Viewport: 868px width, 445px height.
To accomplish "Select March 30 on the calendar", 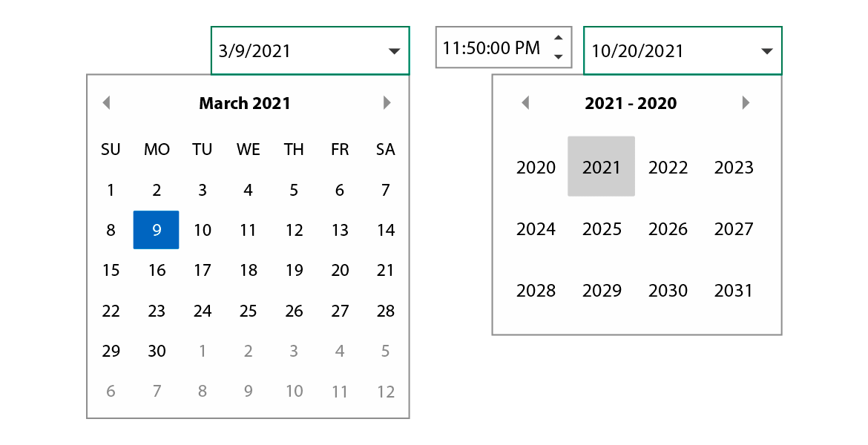I will (157, 351).
